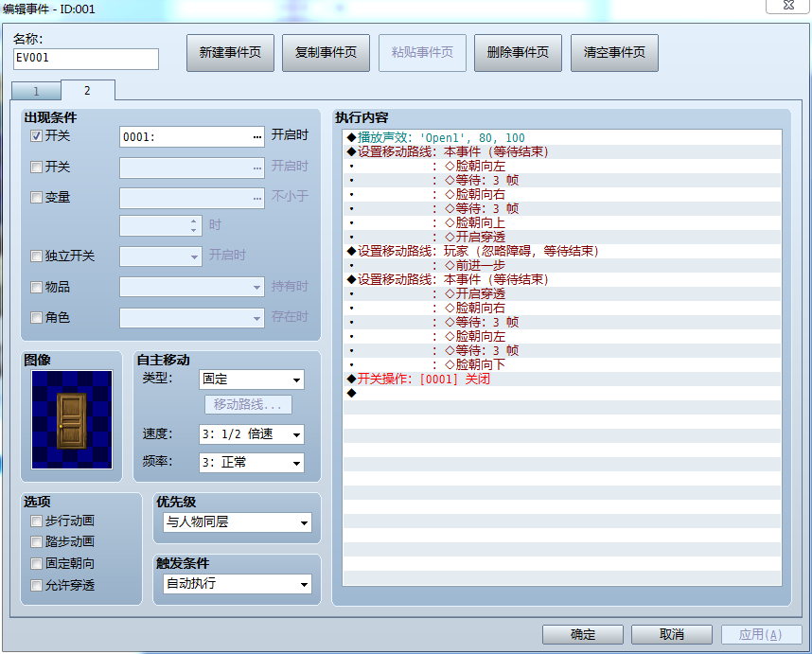Select the second 设置移动路线: 本事件 line

[562, 279]
